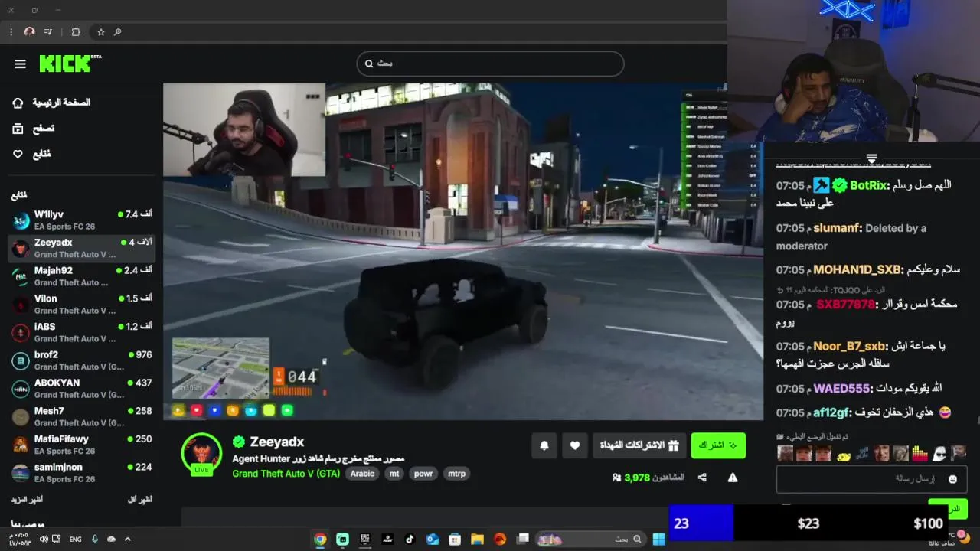Viewport: 980px width, 551px height.
Task: Toggle microphone icon in system tray
Action: [95, 540]
